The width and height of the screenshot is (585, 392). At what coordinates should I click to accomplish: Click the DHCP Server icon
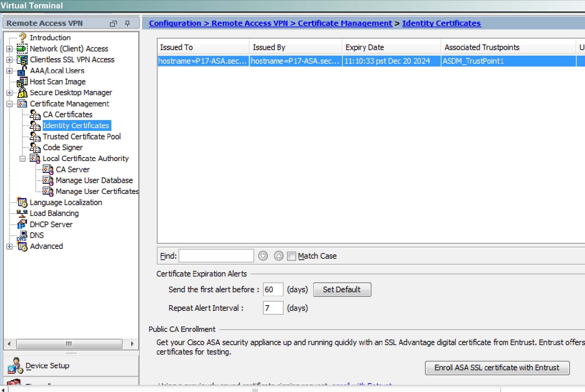[22, 224]
